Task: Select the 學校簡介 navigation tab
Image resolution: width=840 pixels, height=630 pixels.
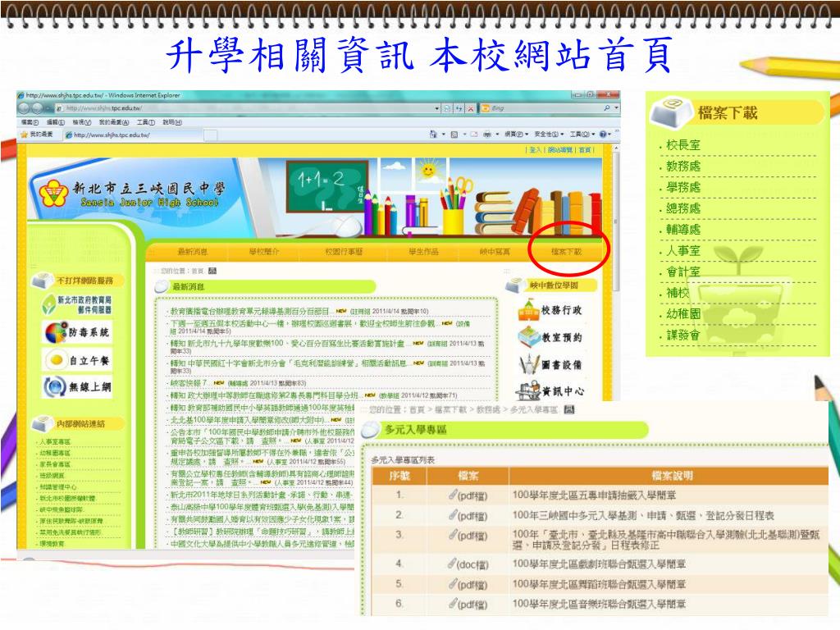Action: [x=263, y=251]
